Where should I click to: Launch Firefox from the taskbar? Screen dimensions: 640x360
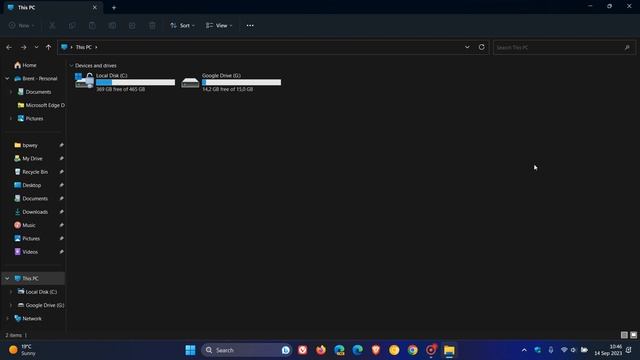(x=321, y=350)
